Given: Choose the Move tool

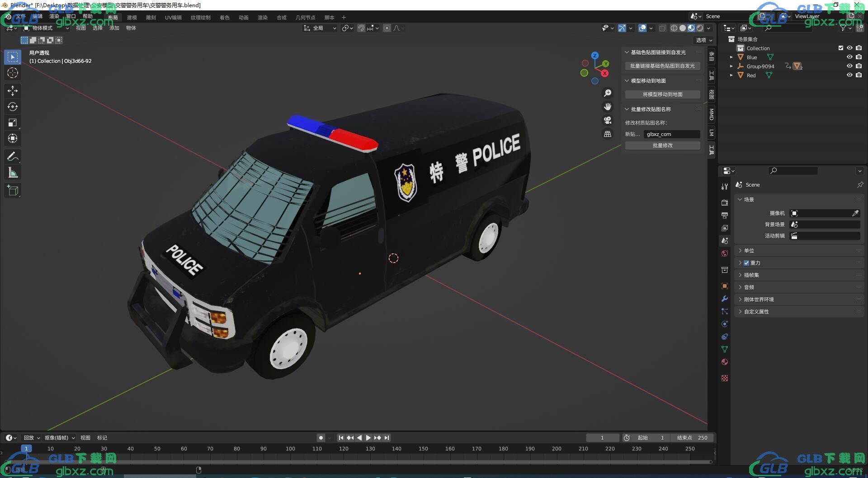Looking at the screenshot, I should [x=13, y=91].
